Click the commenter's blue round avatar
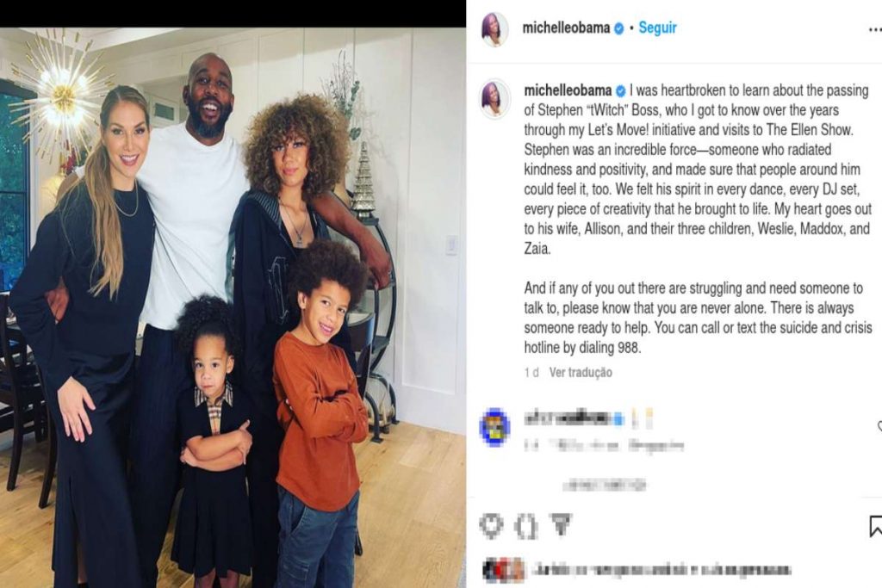 tap(494, 427)
